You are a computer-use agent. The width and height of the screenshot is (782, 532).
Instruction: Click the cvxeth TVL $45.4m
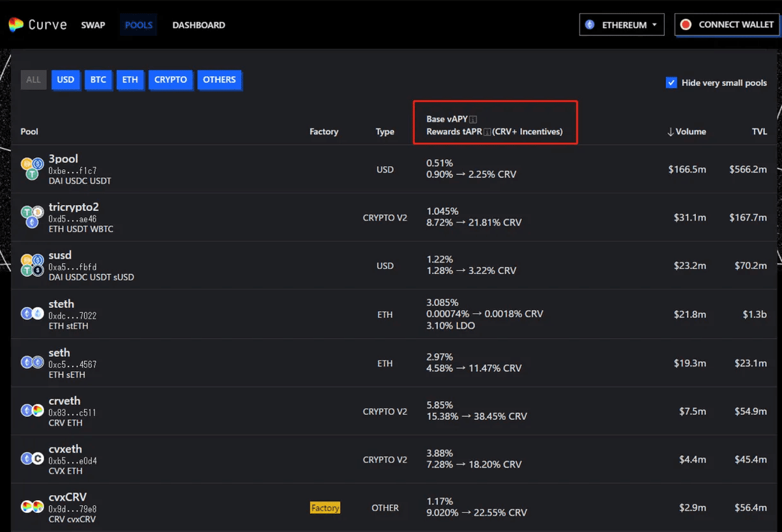751,460
